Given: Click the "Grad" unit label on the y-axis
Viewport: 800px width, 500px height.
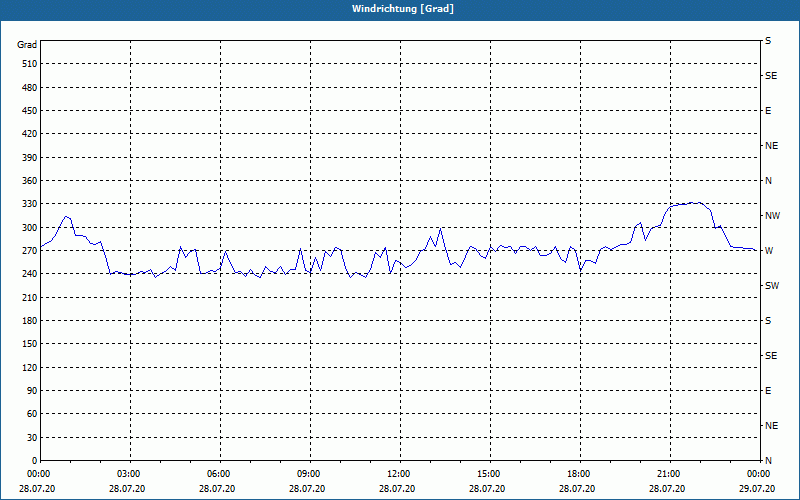Looking at the screenshot, I should pos(27,45).
